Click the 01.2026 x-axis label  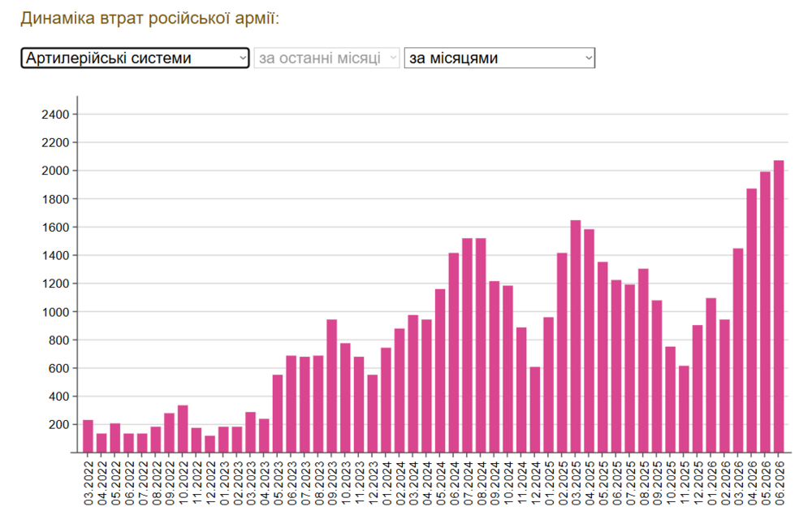click(x=711, y=483)
